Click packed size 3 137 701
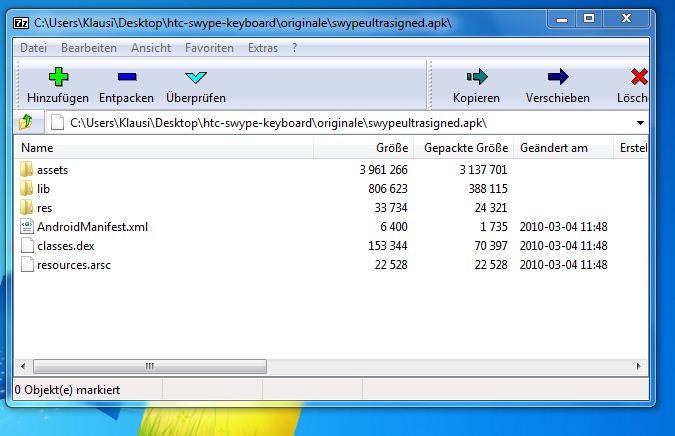This screenshot has height=436, width=675. (483, 170)
